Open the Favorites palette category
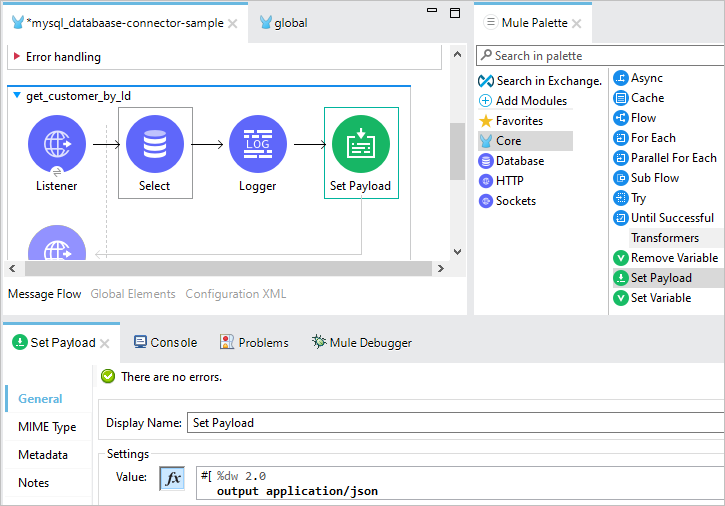The width and height of the screenshot is (725, 506). coord(511,121)
